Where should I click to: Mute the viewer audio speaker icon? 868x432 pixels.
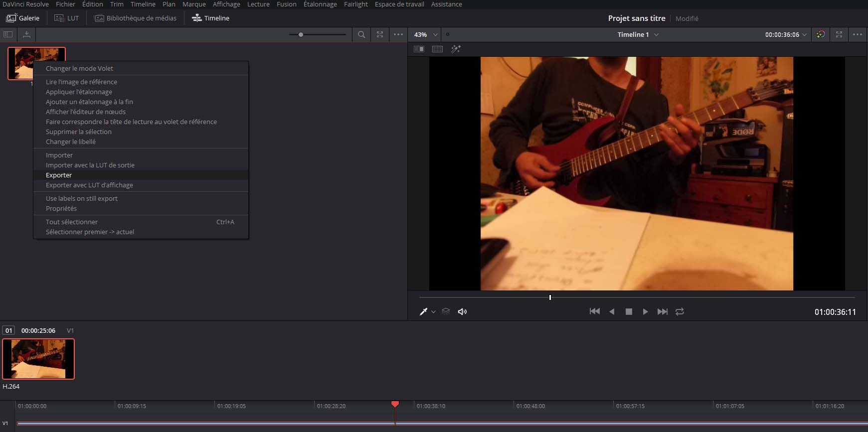pos(462,311)
